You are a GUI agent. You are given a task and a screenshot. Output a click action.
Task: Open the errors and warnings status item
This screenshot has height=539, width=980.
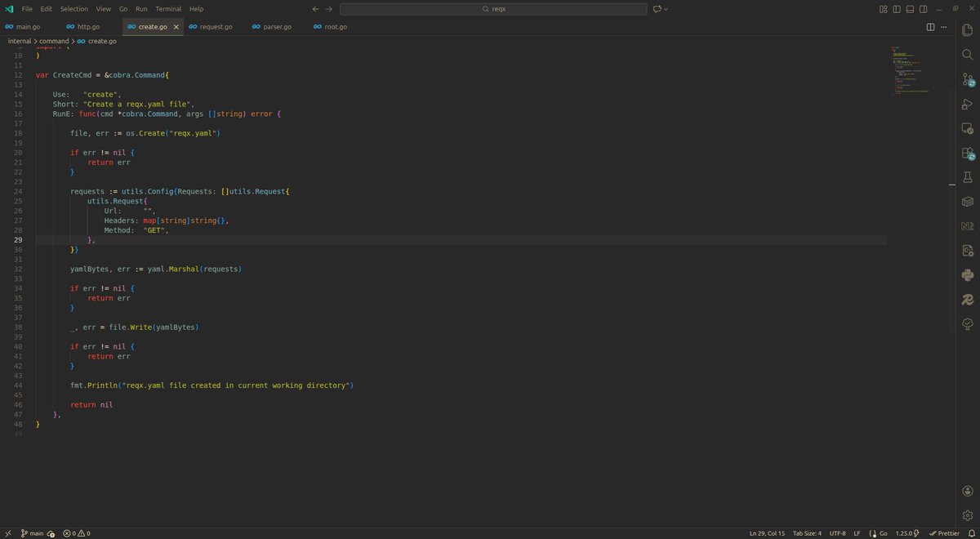pyautogui.click(x=77, y=533)
